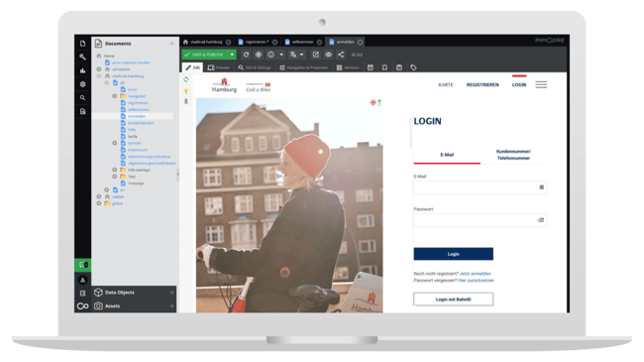This screenshot has width=644, height=362.
Task: Open the Preview tab
Action: (x=219, y=67)
